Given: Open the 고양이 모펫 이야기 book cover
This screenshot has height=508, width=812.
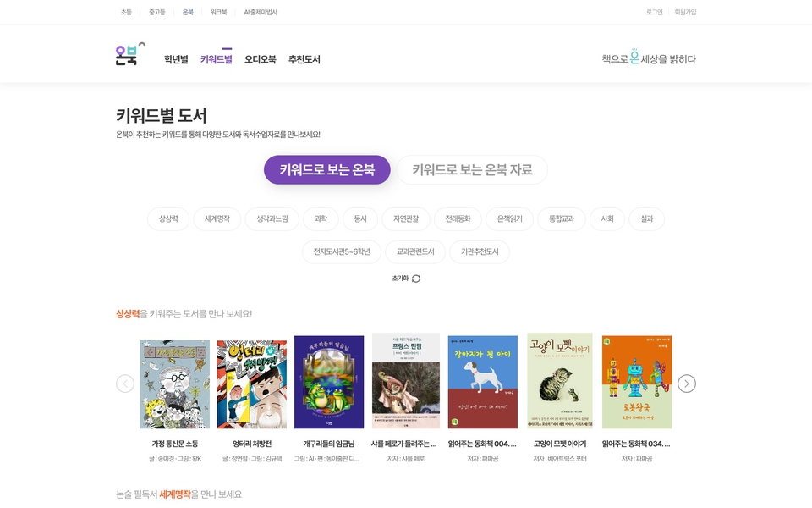Looking at the screenshot, I should click(x=560, y=380).
